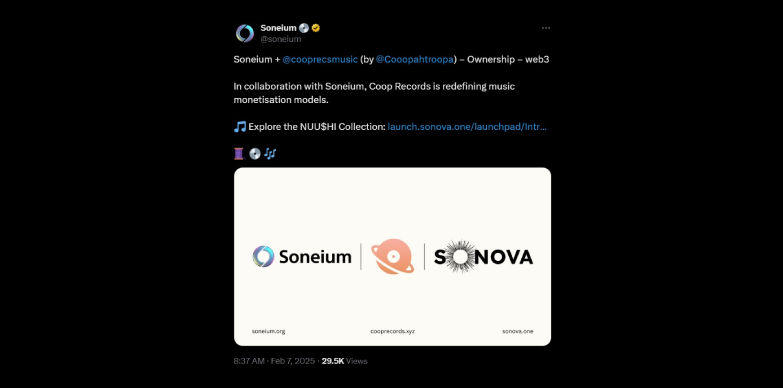The image size is (783, 388).
Task: Click the silver affiliate badge beside Soneium
Action: pos(304,28)
